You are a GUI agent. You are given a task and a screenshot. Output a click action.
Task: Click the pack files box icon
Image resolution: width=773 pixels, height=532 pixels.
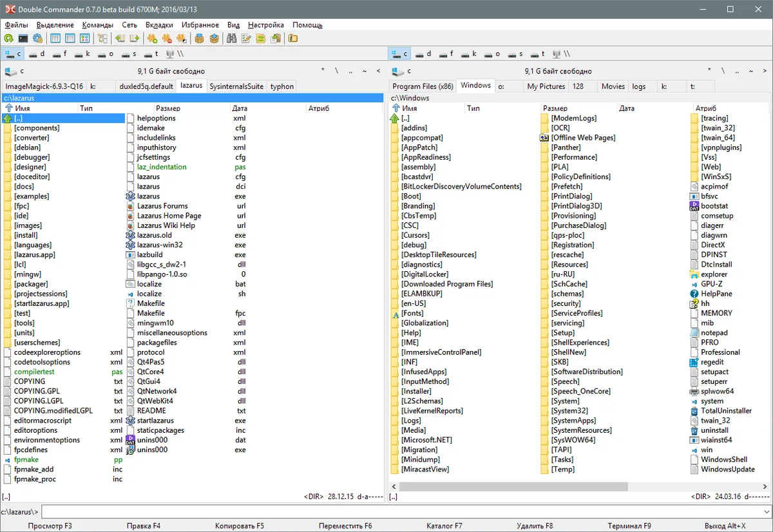(x=200, y=39)
